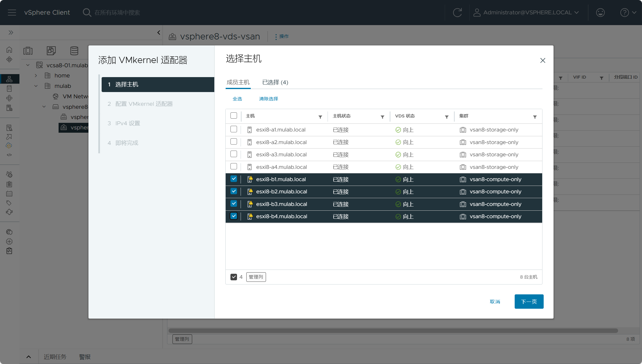642x364 pixels.
Task: Open Lifecycle Manager sidebar icon
Action: [x=9, y=212]
